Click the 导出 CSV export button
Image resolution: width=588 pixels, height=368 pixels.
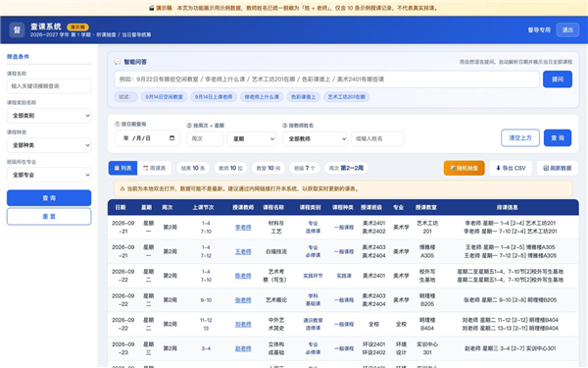coord(511,168)
